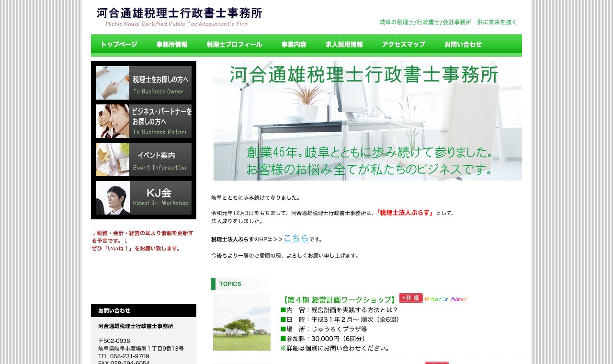Open the 事務所情報 navigation item
This screenshot has height=364, width=613.
(172, 45)
